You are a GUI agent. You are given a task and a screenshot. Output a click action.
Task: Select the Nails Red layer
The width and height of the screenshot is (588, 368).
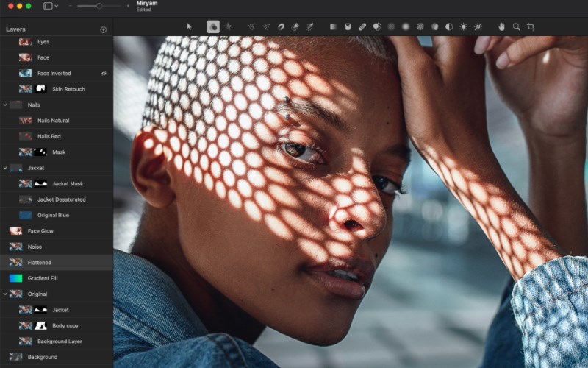point(57,136)
